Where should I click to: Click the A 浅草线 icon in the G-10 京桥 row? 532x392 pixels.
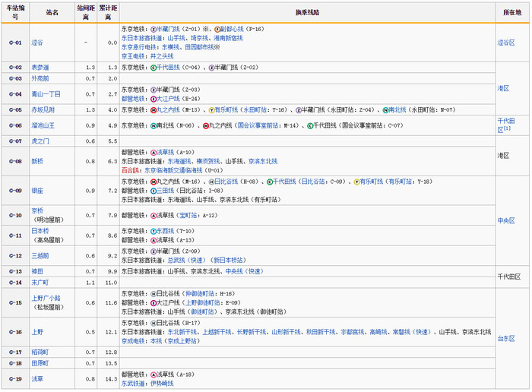[x=154, y=216]
